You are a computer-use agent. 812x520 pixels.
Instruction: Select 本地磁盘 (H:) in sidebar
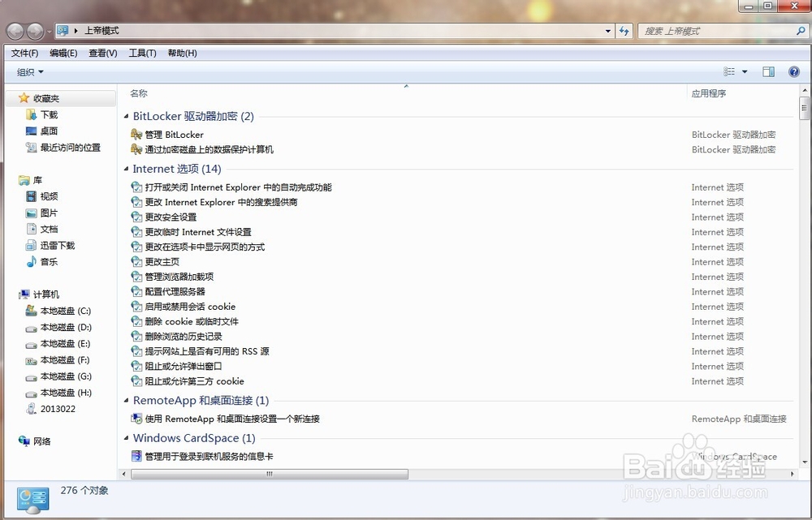[66, 393]
